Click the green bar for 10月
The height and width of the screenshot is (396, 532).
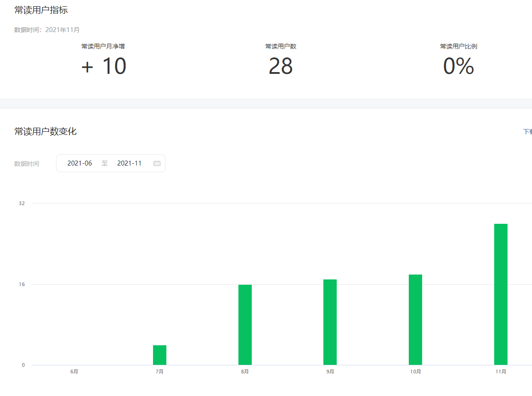coord(415,319)
